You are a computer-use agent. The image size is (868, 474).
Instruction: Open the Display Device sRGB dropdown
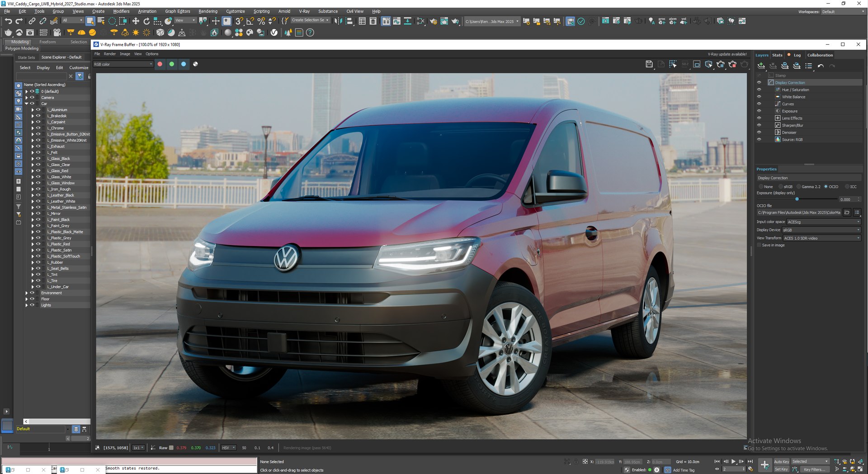(821, 230)
